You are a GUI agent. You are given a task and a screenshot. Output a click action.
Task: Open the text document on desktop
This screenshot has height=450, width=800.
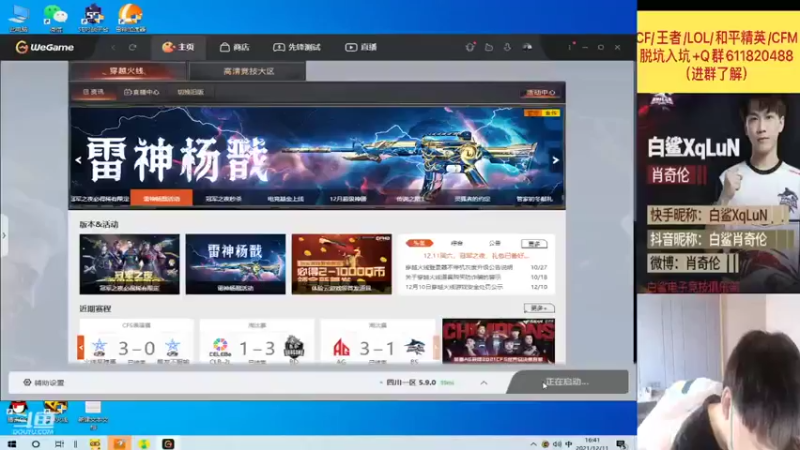(93, 414)
